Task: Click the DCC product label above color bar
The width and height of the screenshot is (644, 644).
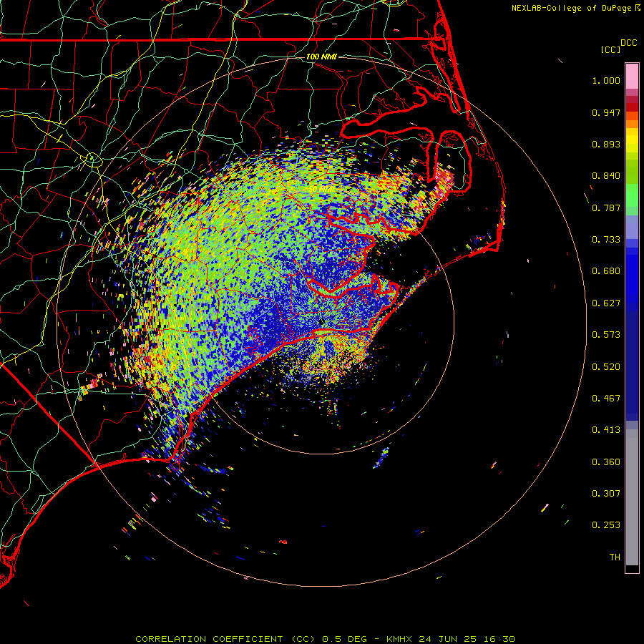Action: pos(628,43)
